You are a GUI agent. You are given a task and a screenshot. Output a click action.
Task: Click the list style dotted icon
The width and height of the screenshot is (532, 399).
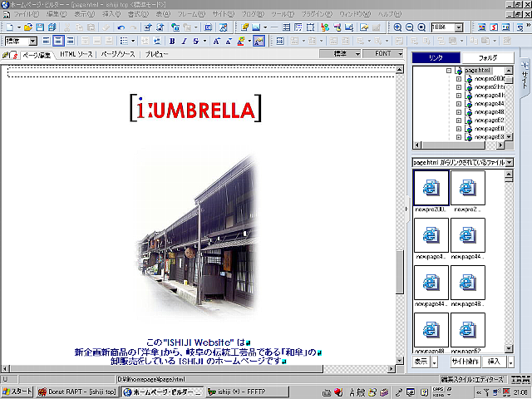[124, 41]
